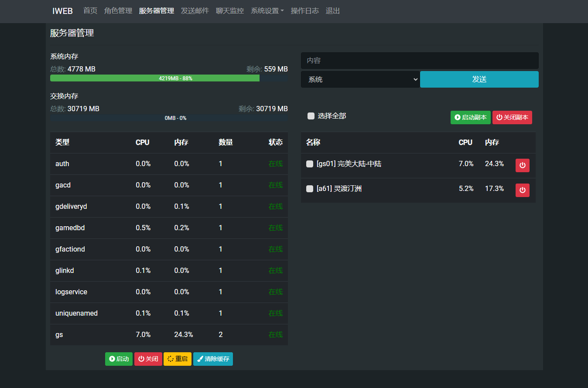The image size is (588, 388).
Task: Click the 总数: 4778 MB memory text
Action: [73, 69]
